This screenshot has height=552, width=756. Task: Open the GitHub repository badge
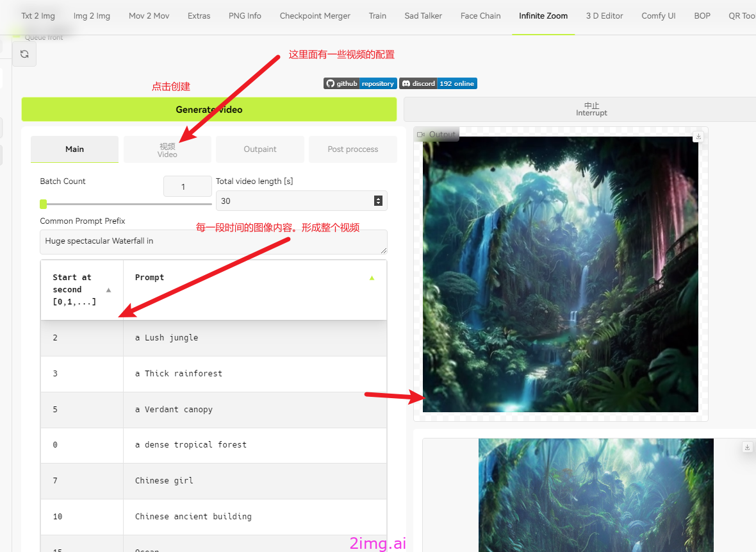pyautogui.click(x=360, y=83)
